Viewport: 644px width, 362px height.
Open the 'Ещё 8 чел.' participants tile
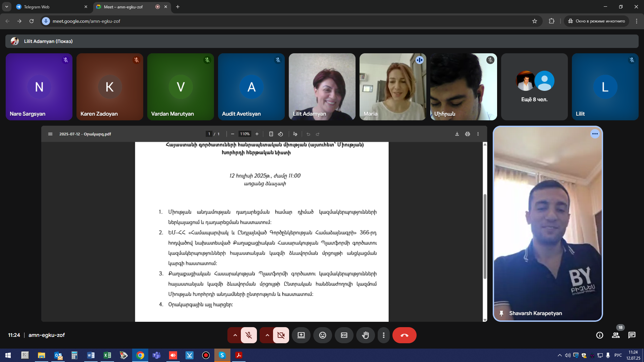point(534,87)
